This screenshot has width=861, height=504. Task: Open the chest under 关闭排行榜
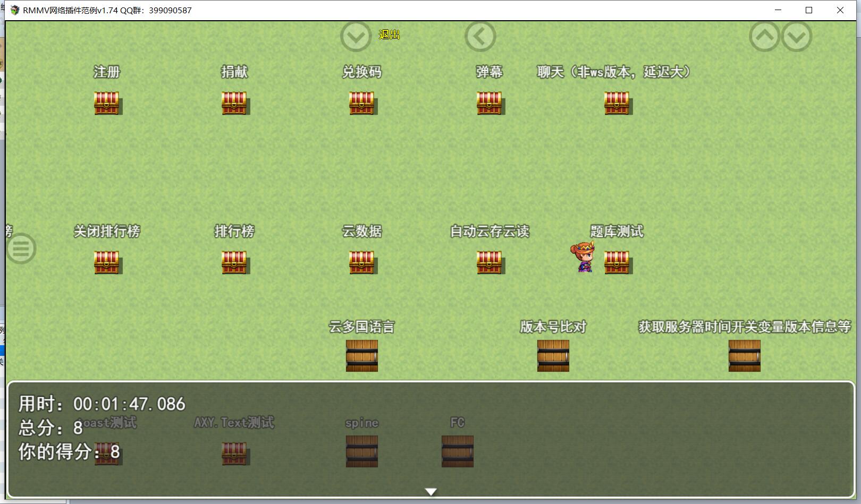click(x=107, y=262)
